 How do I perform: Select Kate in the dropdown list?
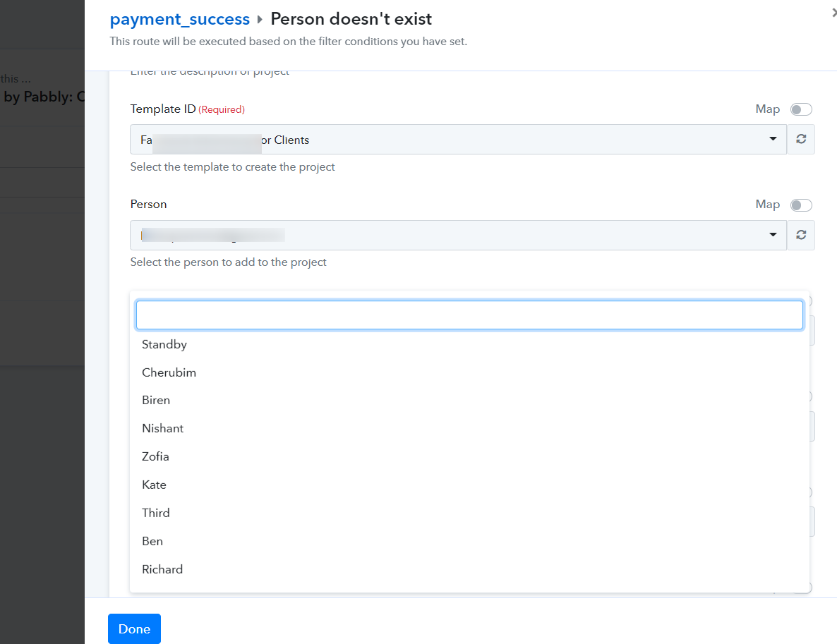click(x=154, y=485)
